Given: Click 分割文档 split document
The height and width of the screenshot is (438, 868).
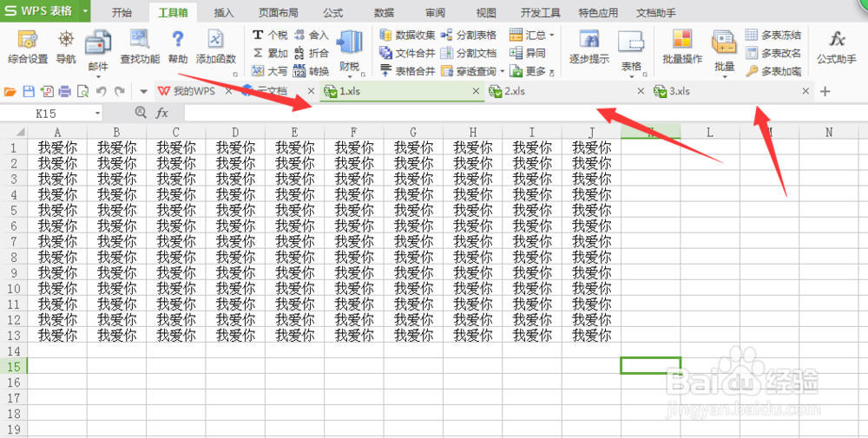Looking at the screenshot, I should (x=469, y=53).
